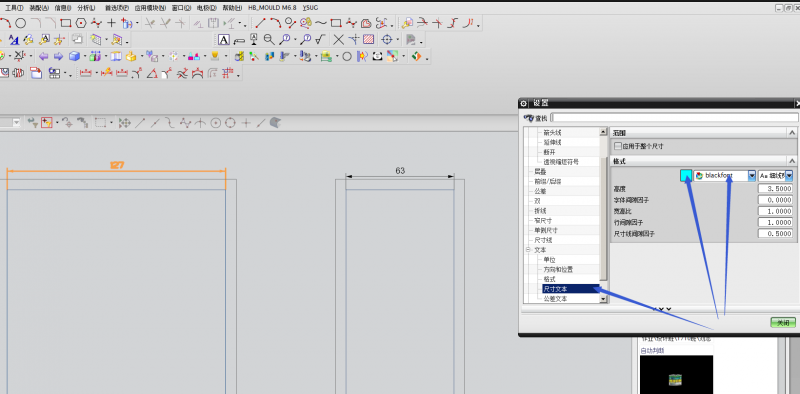
Task: Collapse the 格式 section
Action: tap(792, 161)
